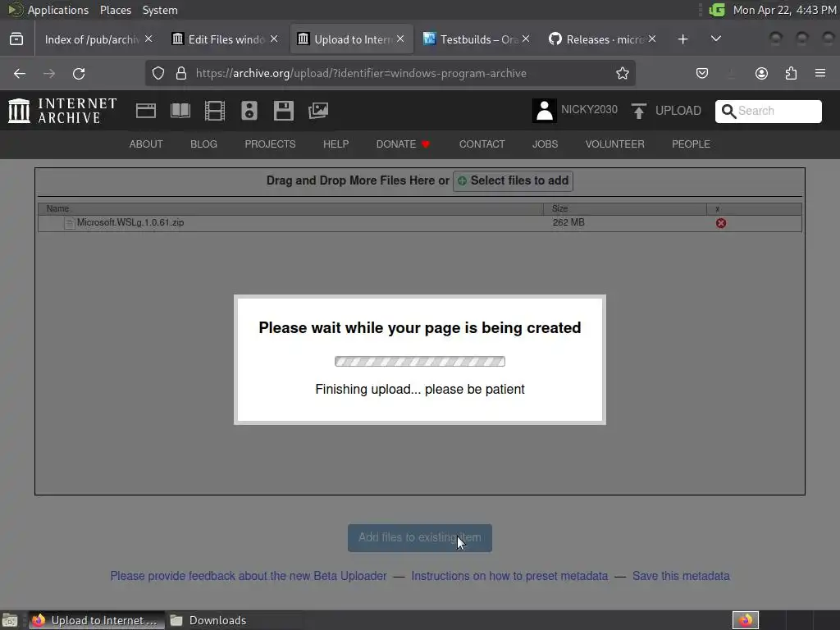Switch to Index of /pub/archive tab
This screenshot has width=840, height=630.
(x=92, y=39)
